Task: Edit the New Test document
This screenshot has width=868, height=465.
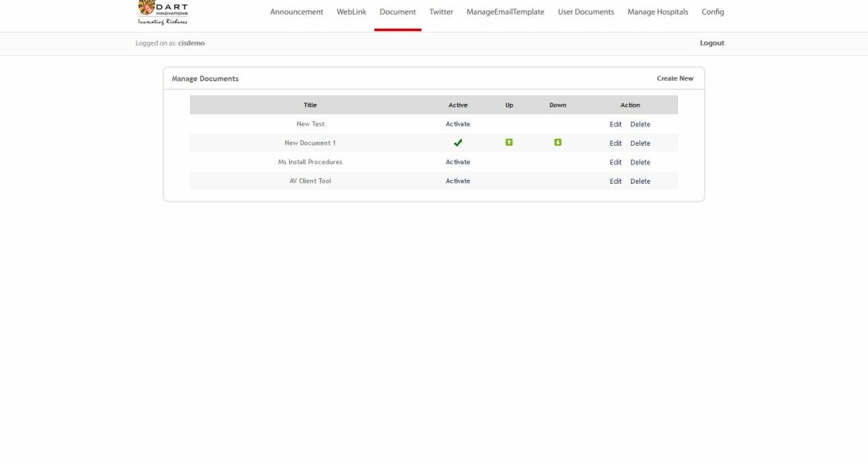Action: (615, 124)
